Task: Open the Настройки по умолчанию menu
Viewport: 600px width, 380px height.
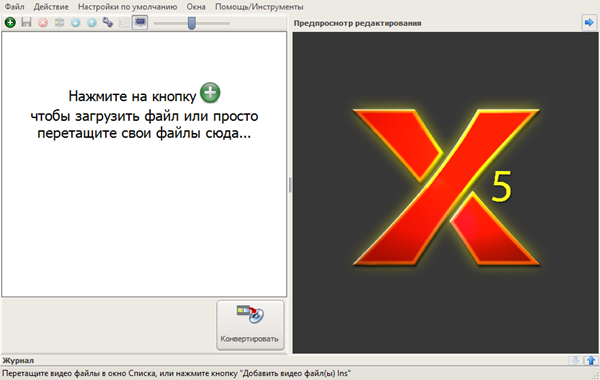Action: (127, 7)
